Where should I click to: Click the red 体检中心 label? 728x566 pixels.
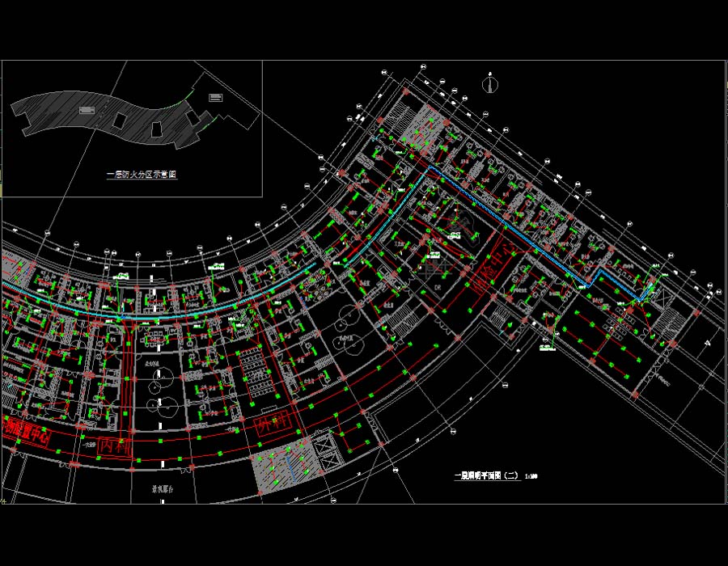pyautogui.click(x=495, y=267)
